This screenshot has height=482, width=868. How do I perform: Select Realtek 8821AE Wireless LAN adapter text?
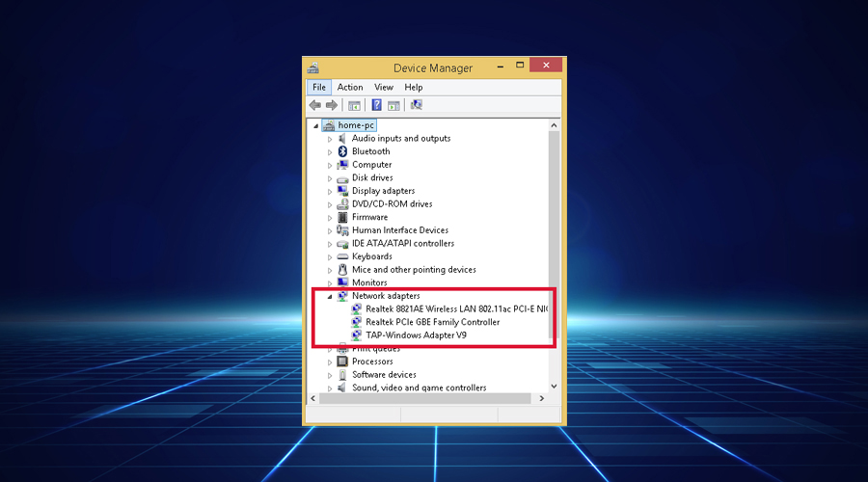(x=457, y=308)
